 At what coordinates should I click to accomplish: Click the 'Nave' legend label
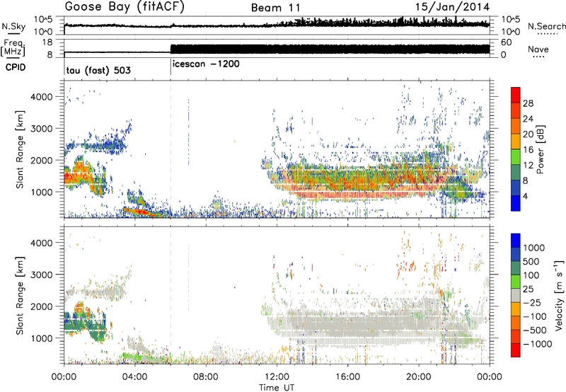point(538,50)
